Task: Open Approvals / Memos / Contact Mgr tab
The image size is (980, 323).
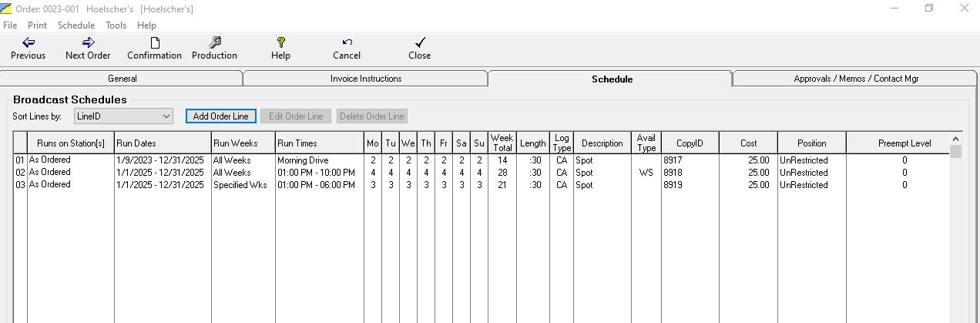Action: 855,79
